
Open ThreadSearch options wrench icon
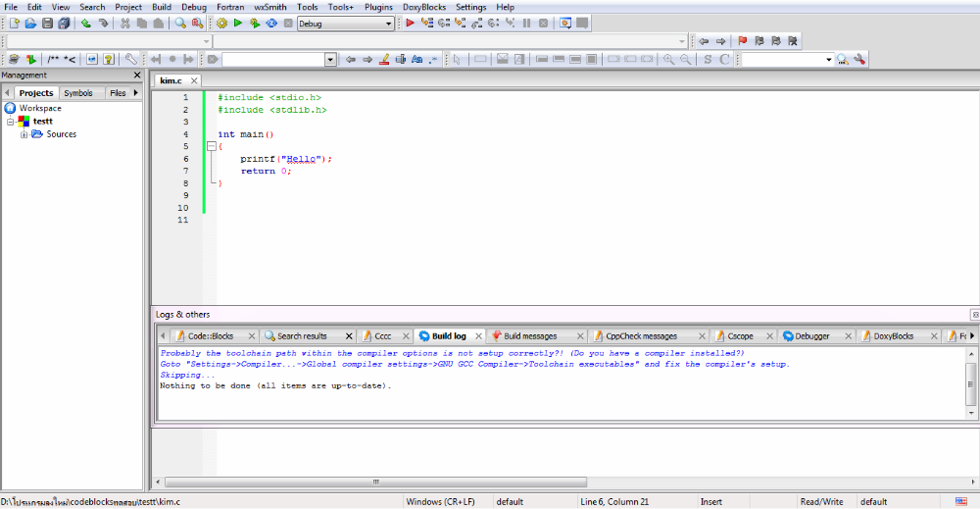tap(860, 60)
